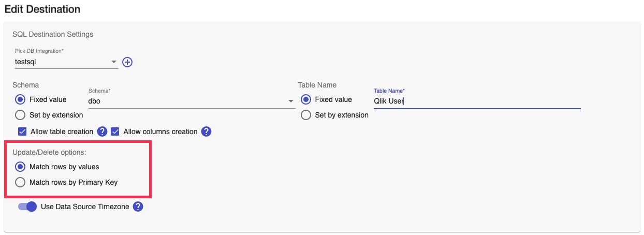Open help icon beside Allow table creation
The width and height of the screenshot is (644, 235).
point(102,131)
